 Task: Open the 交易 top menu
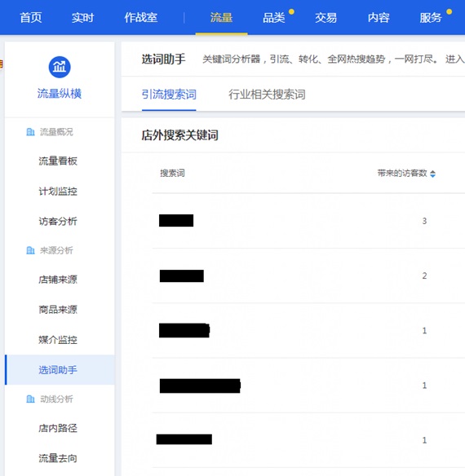325,18
